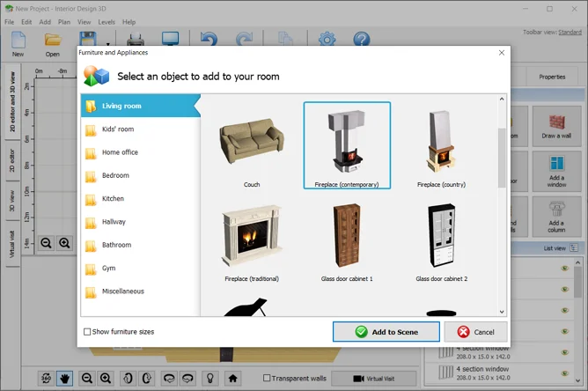This screenshot has height=391, width=588.
Task: Select Glass door cabinet 2
Action: 441,240
